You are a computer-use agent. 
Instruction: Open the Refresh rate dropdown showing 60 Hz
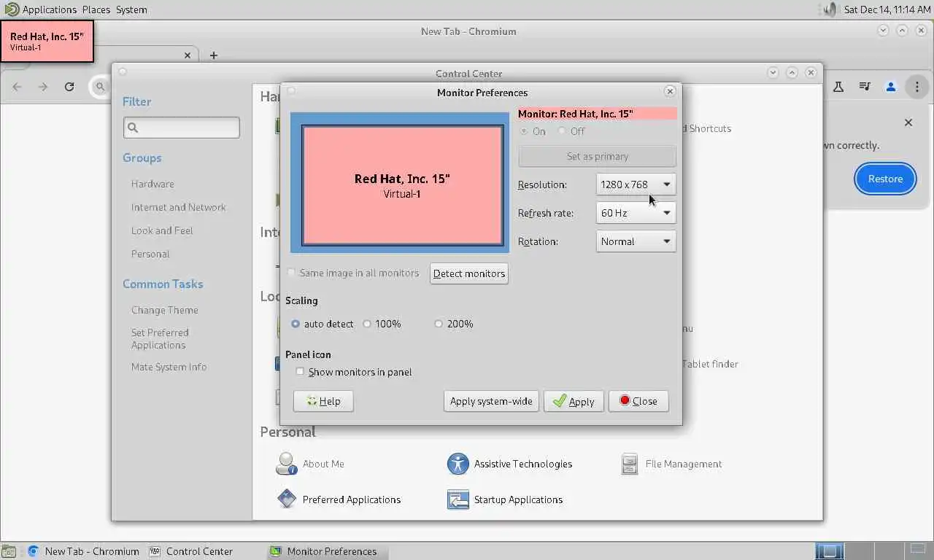coord(636,213)
